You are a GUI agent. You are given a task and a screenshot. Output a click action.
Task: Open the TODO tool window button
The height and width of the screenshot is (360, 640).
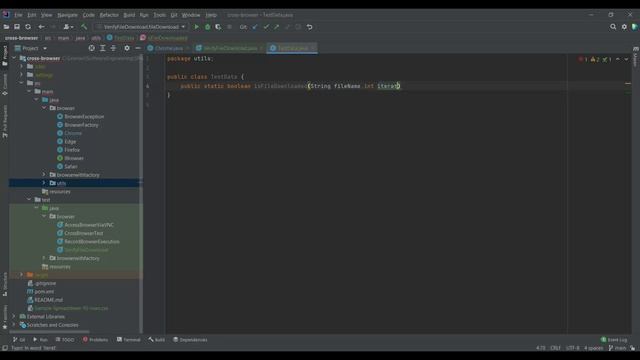[65, 340]
